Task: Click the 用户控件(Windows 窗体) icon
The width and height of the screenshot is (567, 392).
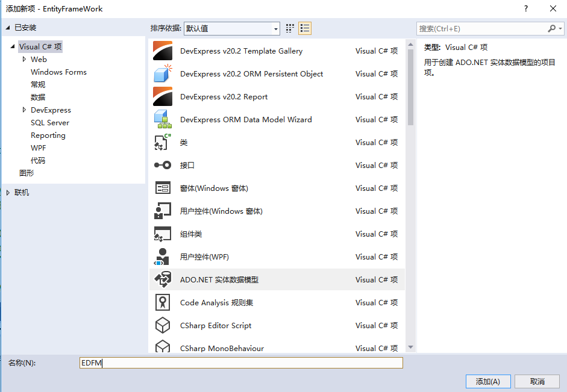Action: click(x=162, y=211)
